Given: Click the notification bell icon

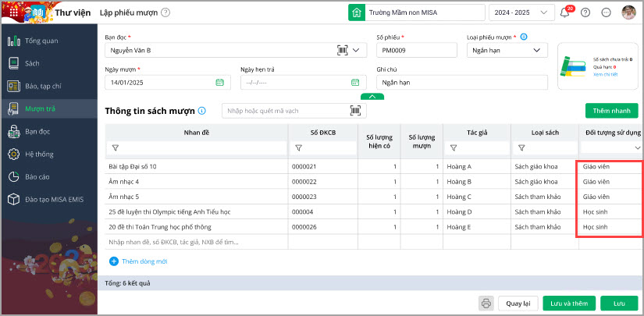Looking at the screenshot, I should [564, 12].
